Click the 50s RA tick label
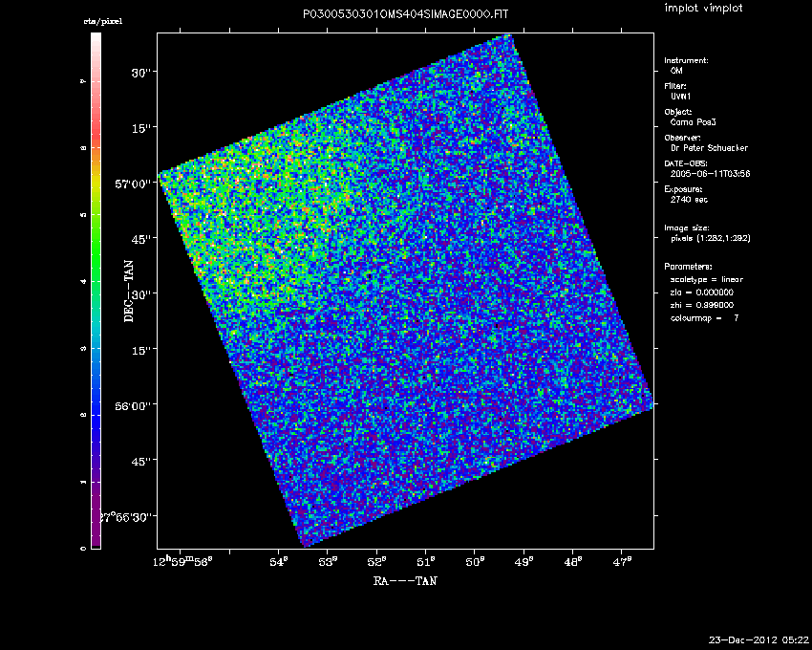Screen dimensions: 812x650 click(x=475, y=562)
